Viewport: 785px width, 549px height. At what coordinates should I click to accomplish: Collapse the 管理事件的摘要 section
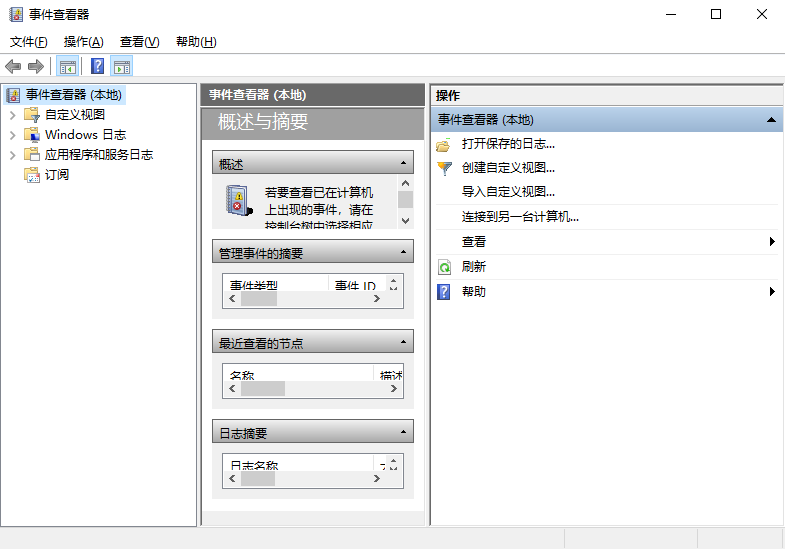tap(404, 252)
